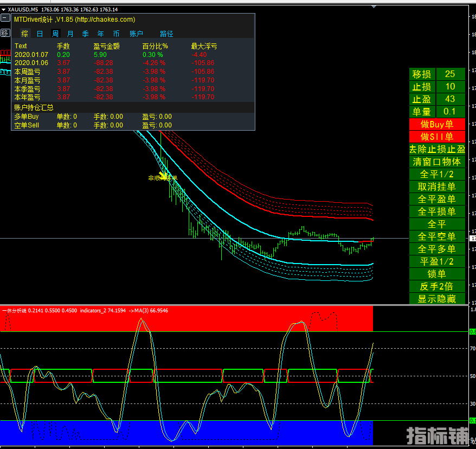Click 取消挂单 to cancel pending orders
476x449 pixels.
click(x=437, y=187)
